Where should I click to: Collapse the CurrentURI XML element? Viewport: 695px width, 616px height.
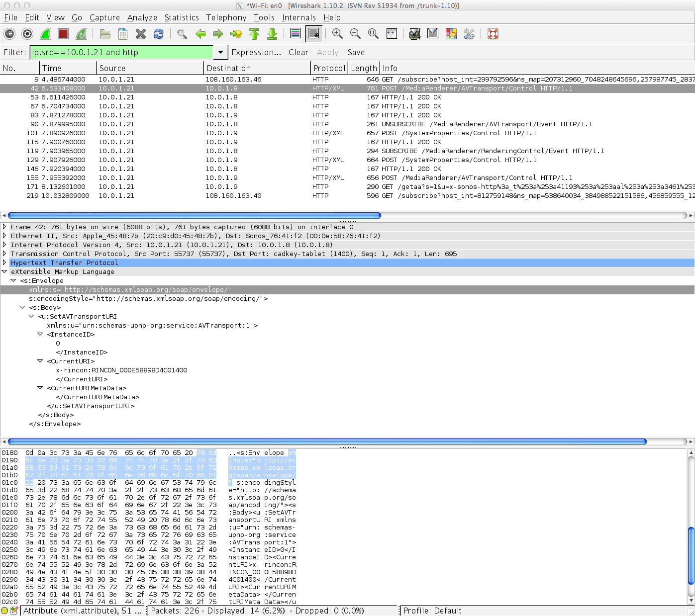40,361
